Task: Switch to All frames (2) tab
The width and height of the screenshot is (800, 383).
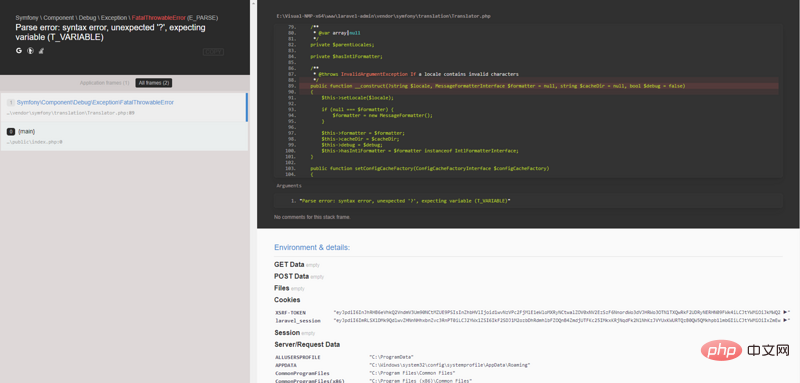Action: (x=154, y=83)
